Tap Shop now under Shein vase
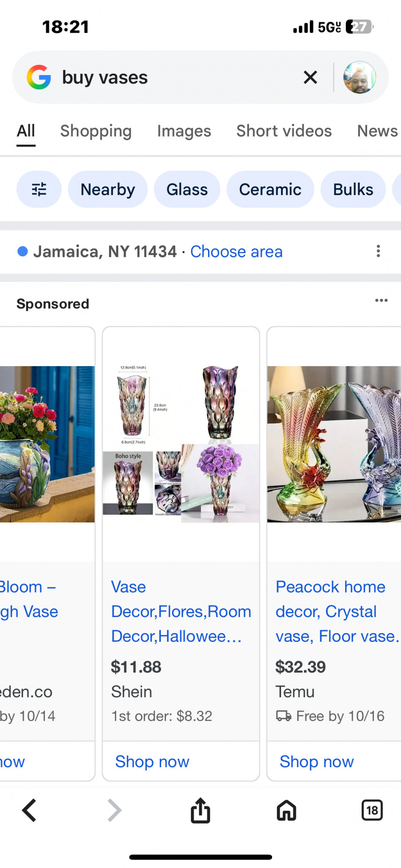This screenshot has width=401, height=868. tap(152, 762)
